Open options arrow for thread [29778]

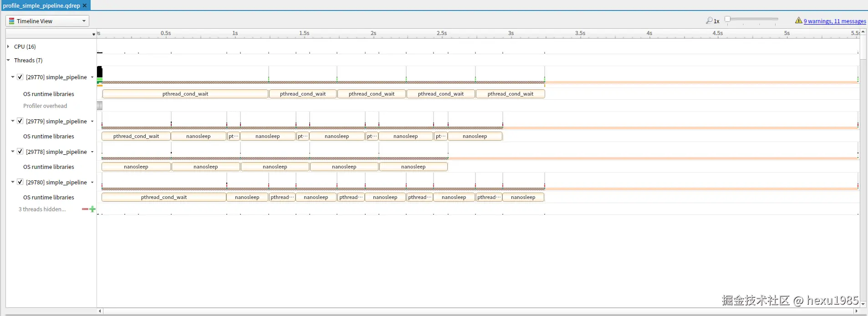click(x=92, y=152)
